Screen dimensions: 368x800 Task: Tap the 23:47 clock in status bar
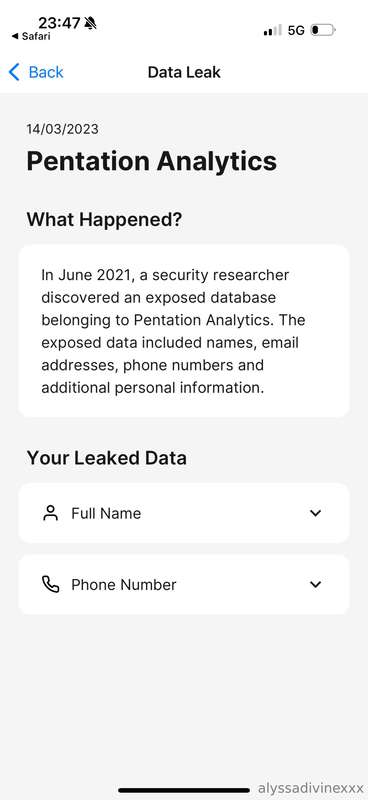coord(59,23)
